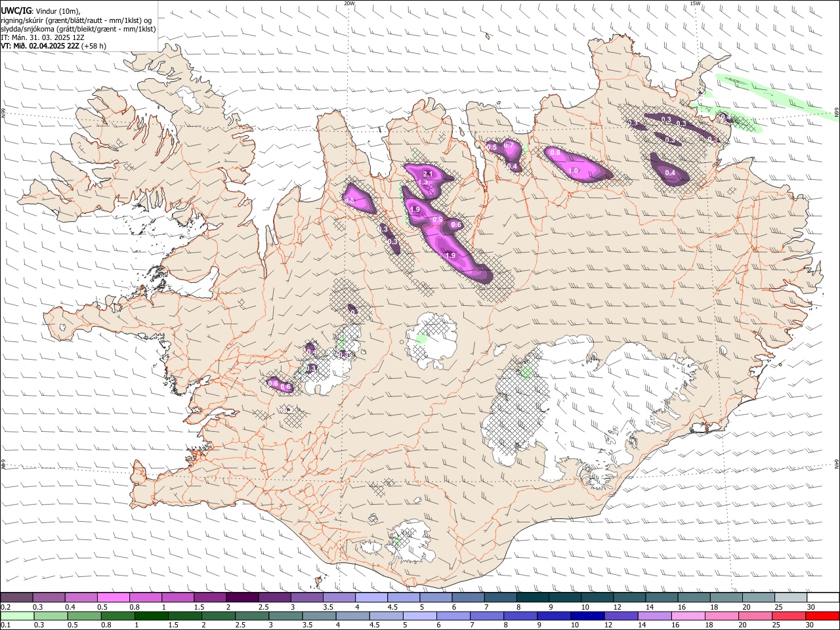Click the valid time "VT: Mið. 02.04.2025 22Z (+58 h)"
This screenshot has height=630, width=840.
click(54, 46)
